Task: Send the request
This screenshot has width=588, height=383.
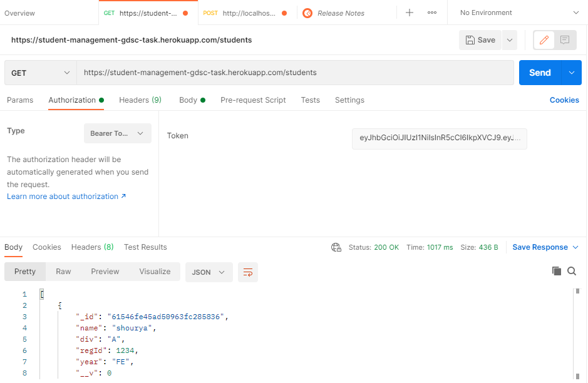Action: coord(540,73)
